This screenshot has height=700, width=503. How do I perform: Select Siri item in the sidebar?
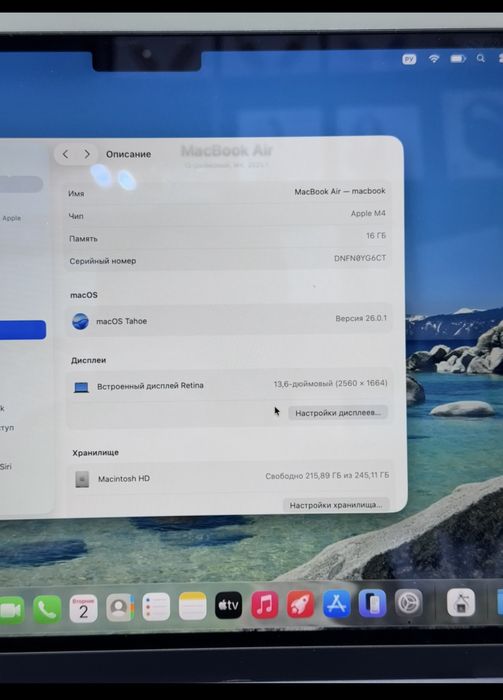tap(6, 467)
